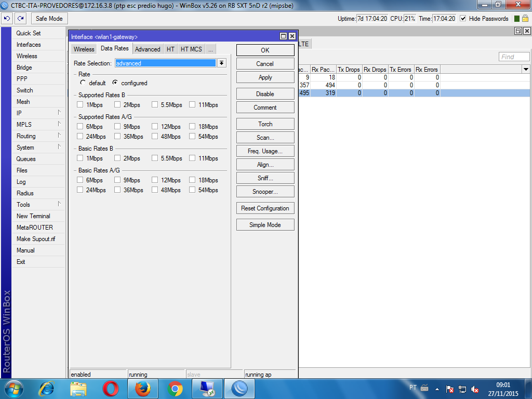The width and height of the screenshot is (532, 399).
Task: Open Remote Desktop icon in taskbar
Action: point(207,389)
